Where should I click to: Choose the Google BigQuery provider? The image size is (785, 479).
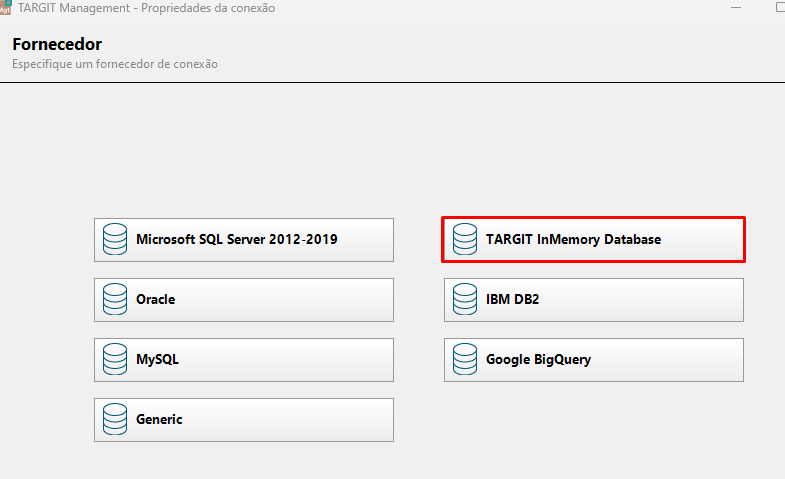click(x=593, y=360)
